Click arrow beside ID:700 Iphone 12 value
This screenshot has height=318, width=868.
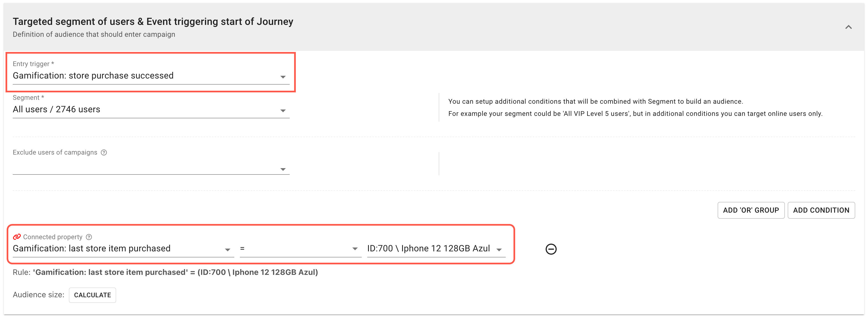coord(499,250)
